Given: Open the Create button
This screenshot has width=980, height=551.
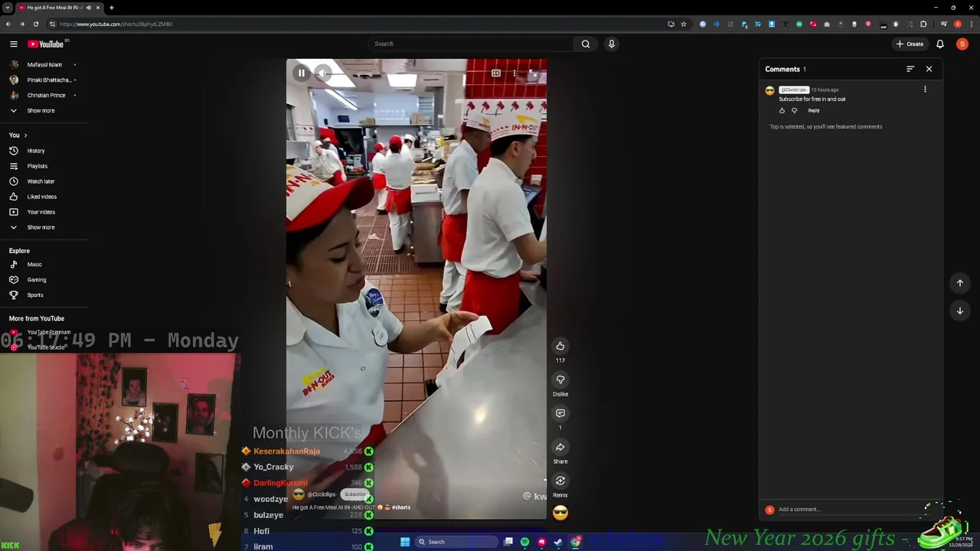Looking at the screenshot, I should tap(910, 44).
